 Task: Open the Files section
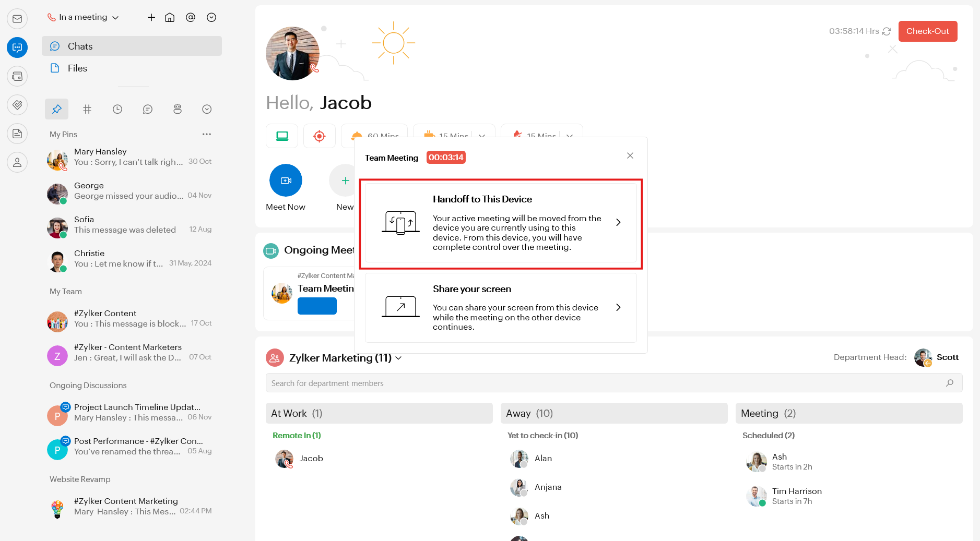[x=132, y=68]
